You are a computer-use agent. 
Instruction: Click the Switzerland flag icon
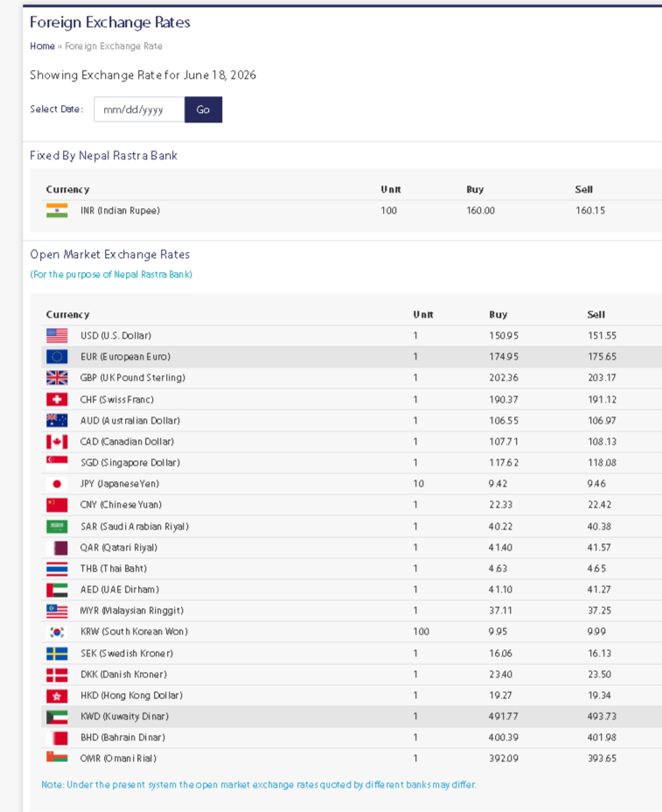click(x=57, y=399)
